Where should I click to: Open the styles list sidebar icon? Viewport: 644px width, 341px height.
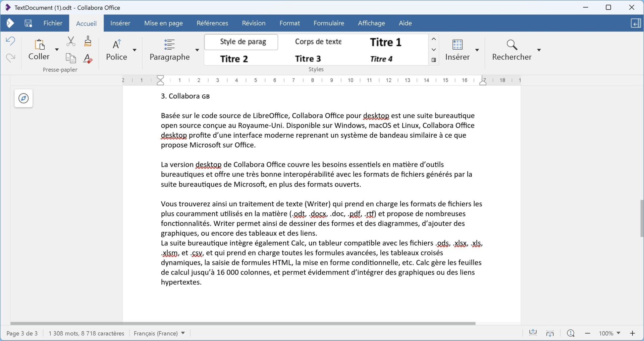tap(434, 60)
